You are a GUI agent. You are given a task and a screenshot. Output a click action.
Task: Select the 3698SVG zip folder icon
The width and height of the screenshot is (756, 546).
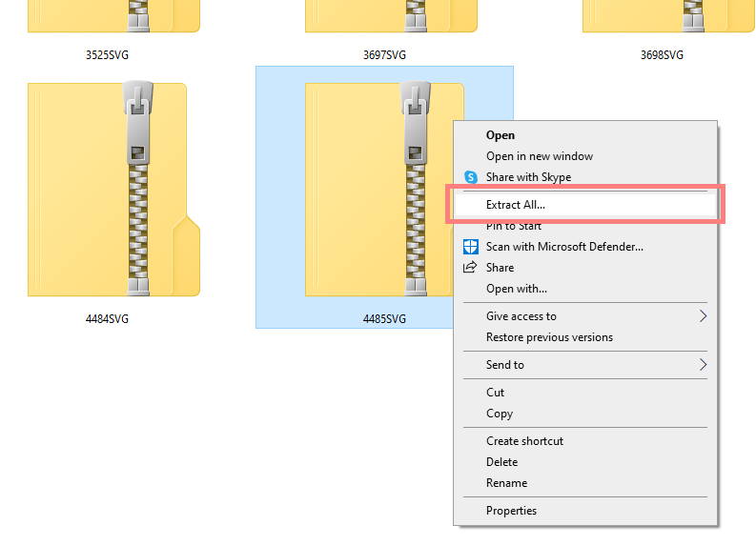pos(668,16)
